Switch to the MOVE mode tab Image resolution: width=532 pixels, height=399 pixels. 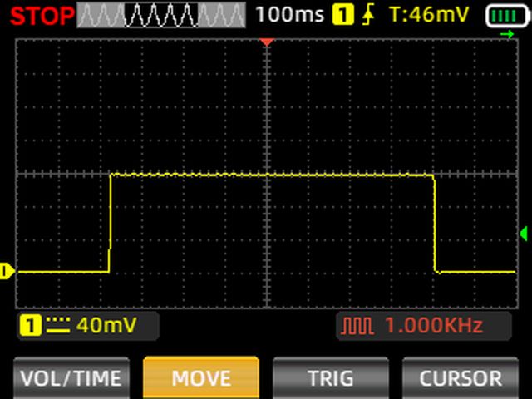201,378
